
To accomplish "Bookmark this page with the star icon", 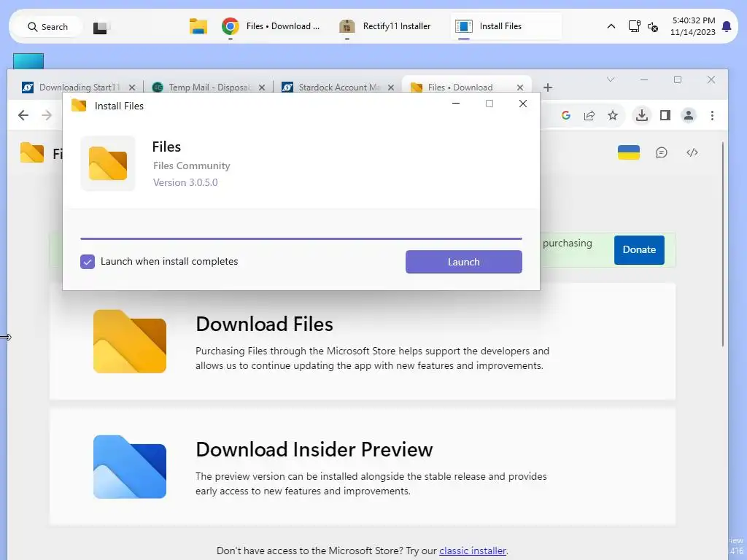I will (613, 115).
